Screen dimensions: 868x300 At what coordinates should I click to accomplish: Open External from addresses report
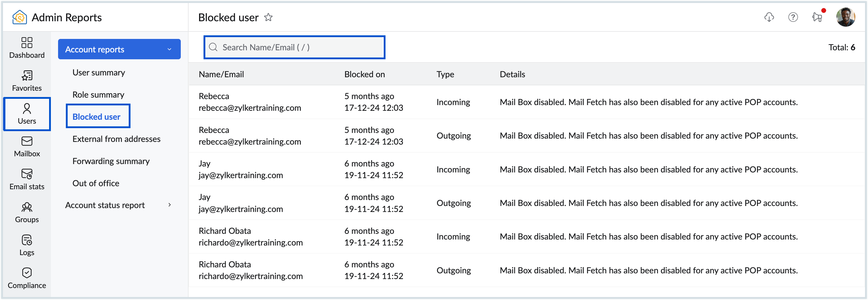116,139
